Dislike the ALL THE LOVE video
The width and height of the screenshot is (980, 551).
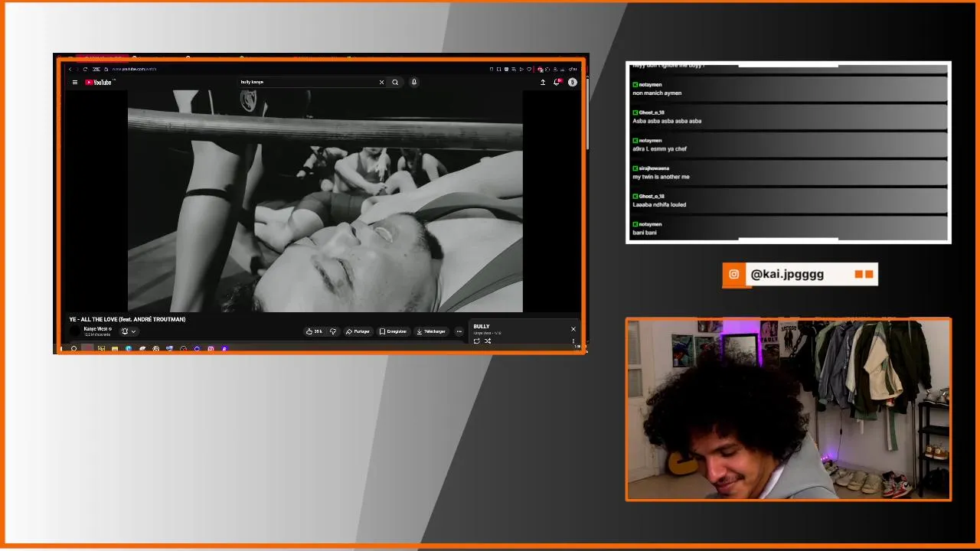(x=333, y=331)
